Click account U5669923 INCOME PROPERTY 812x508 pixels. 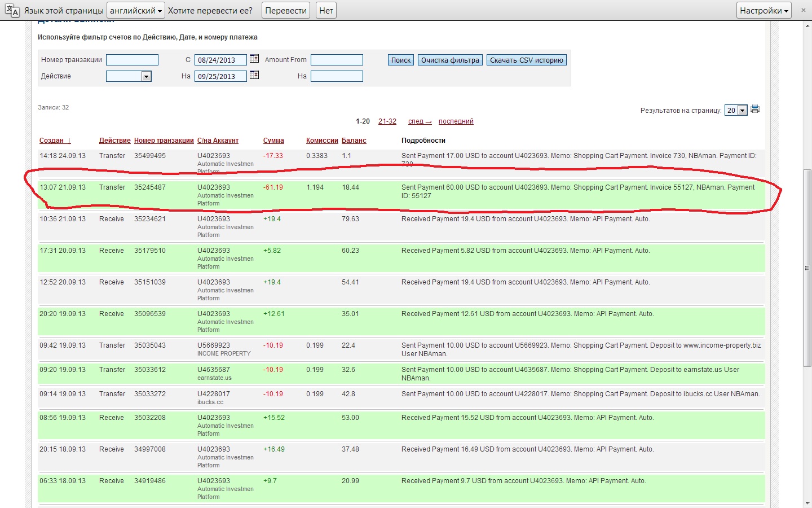[x=224, y=349]
